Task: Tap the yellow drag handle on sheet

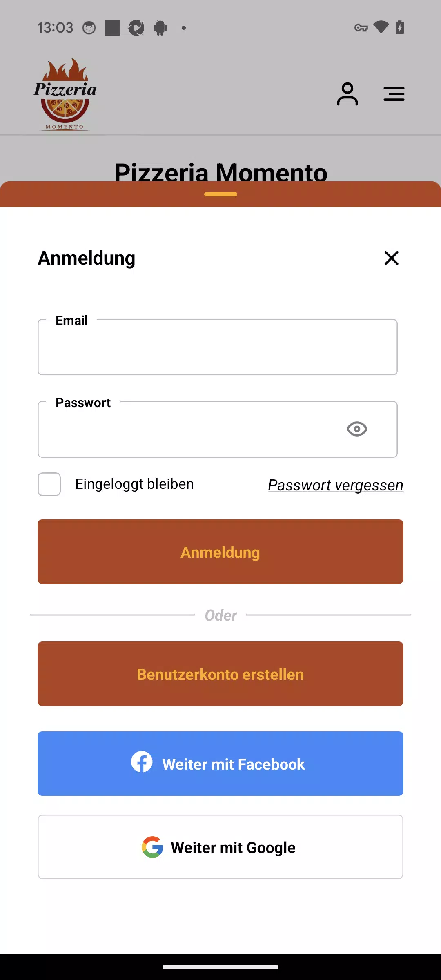Action: tap(220, 194)
